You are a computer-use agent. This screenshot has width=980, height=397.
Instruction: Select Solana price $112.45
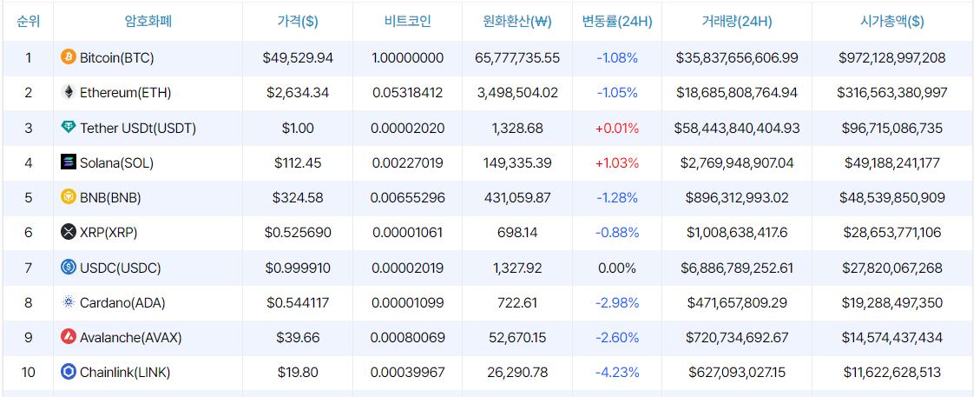[298, 163]
